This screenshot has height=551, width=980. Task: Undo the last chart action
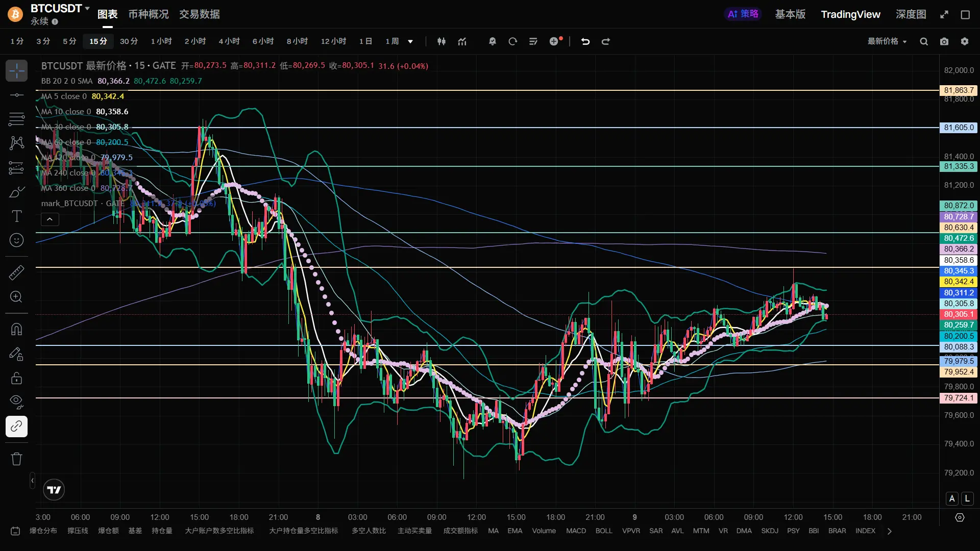pos(585,41)
